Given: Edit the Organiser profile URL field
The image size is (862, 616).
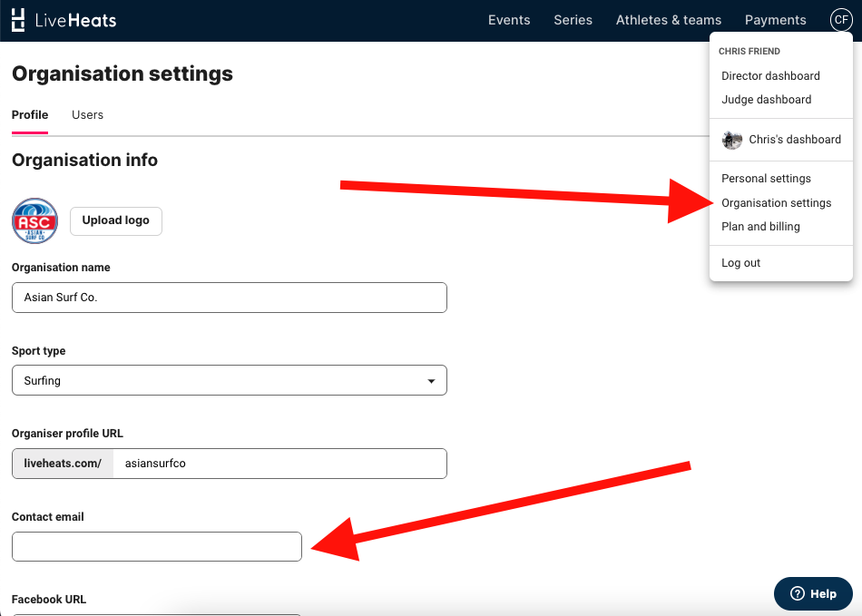Looking at the screenshot, I should [x=279, y=464].
